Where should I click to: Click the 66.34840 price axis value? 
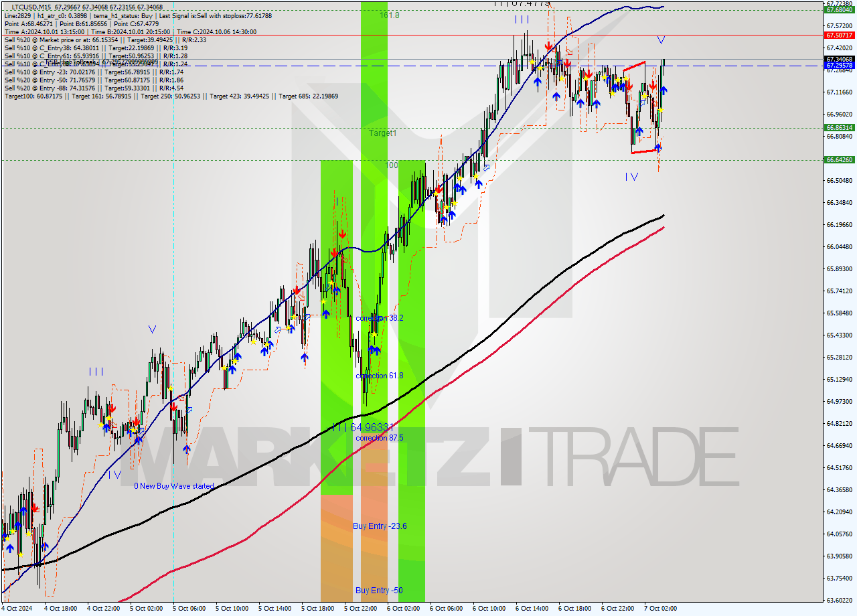[x=839, y=202]
